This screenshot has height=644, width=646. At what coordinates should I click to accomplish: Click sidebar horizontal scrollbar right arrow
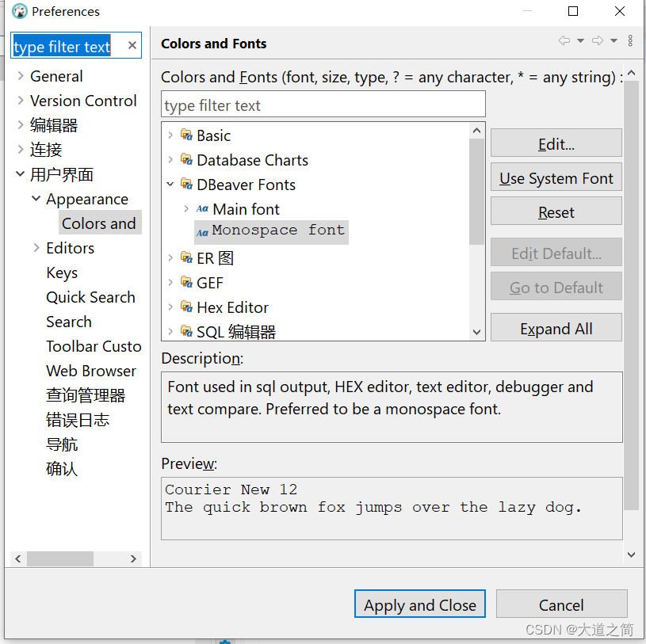[x=133, y=558]
